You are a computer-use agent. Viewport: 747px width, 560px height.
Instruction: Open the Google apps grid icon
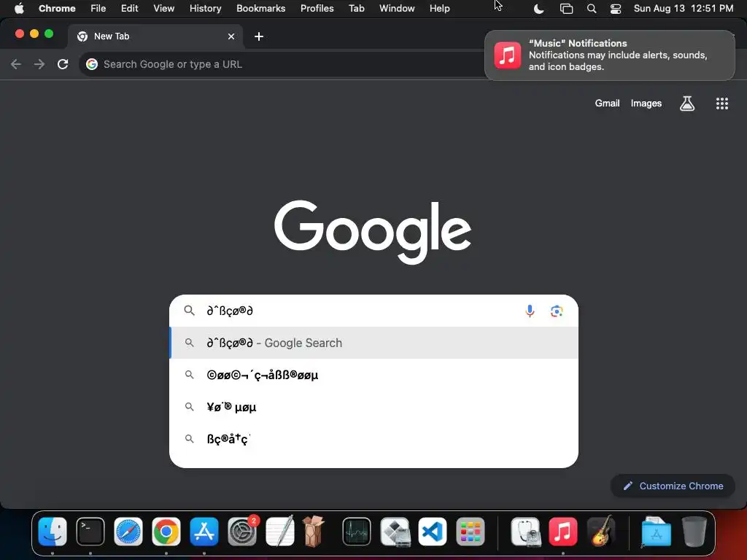(721, 104)
